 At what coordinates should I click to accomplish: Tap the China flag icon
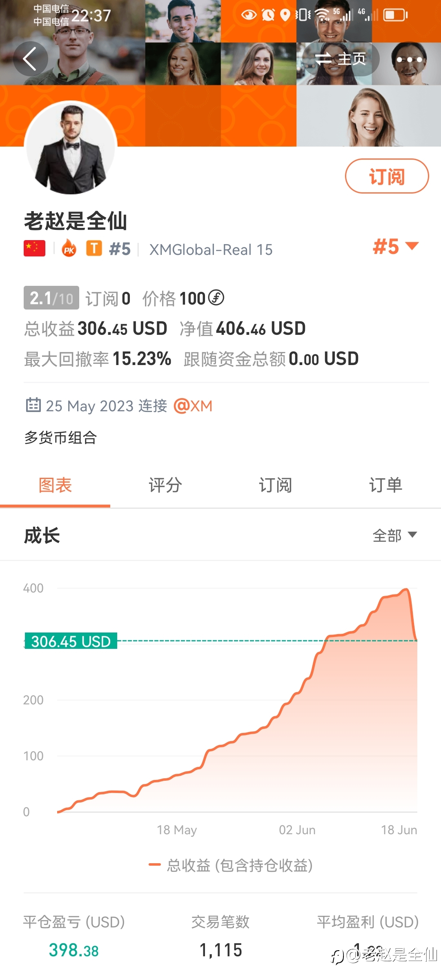(35, 248)
